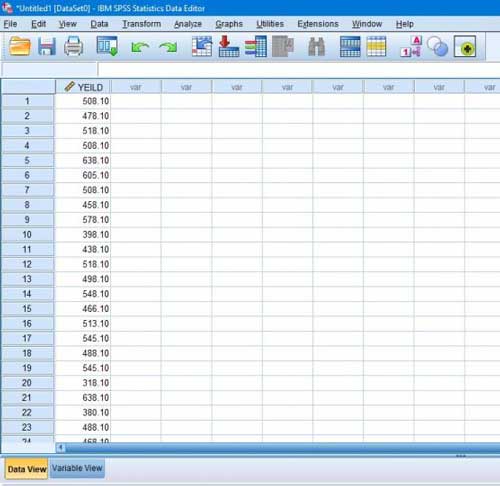Image resolution: width=500 pixels, height=486 pixels.
Task: Switch to the Data View tab
Action: pyautogui.click(x=27, y=469)
